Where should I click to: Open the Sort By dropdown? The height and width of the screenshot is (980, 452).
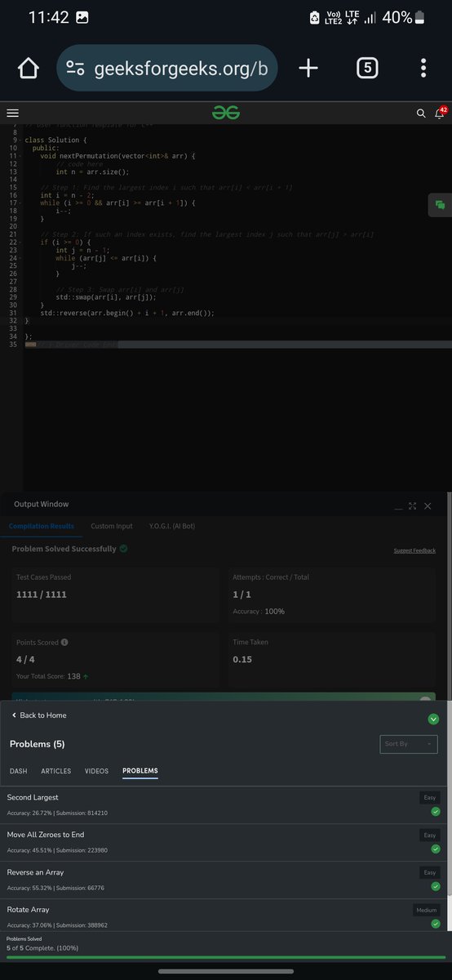coord(409,744)
